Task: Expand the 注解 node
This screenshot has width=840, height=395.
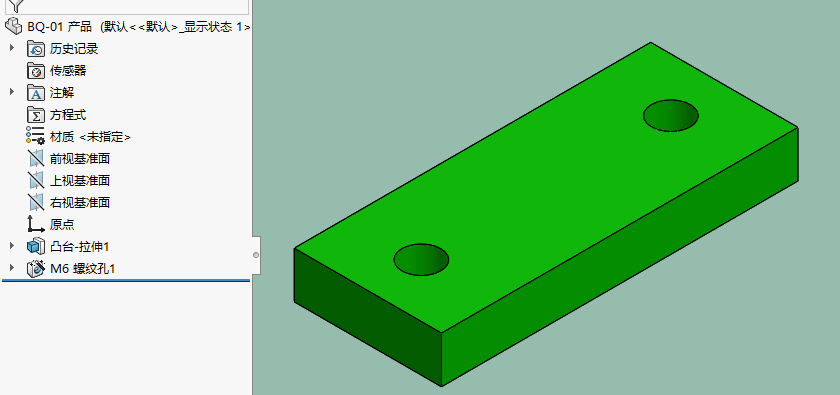Action: 12,92
